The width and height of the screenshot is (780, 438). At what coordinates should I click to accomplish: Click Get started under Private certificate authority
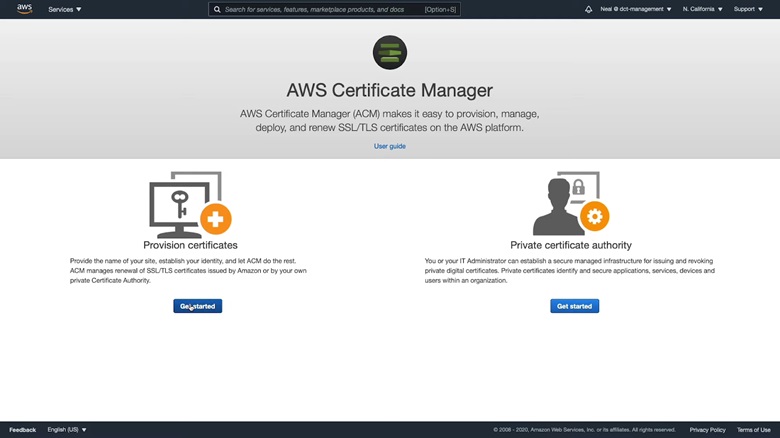[x=575, y=306]
